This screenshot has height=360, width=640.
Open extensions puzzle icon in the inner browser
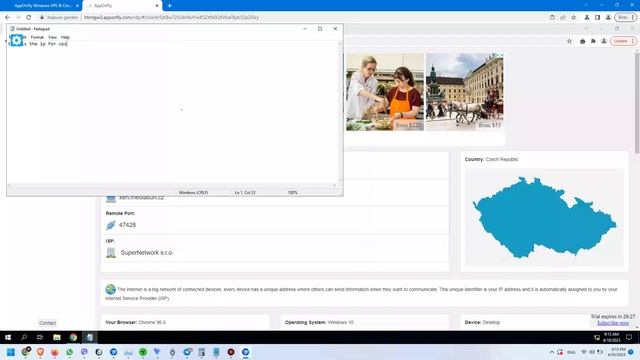tap(593, 41)
